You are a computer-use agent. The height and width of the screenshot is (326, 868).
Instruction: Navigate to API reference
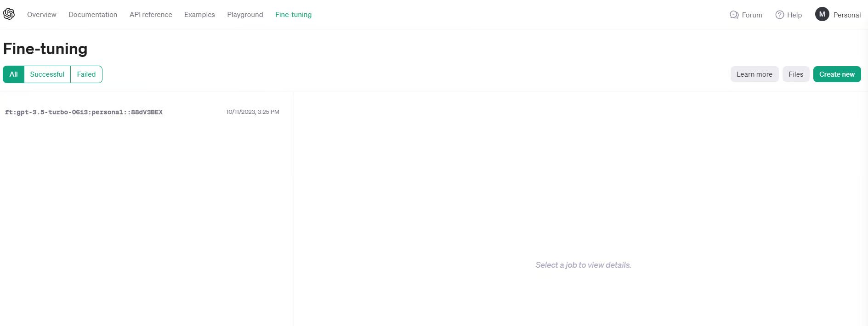click(x=151, y=15)
